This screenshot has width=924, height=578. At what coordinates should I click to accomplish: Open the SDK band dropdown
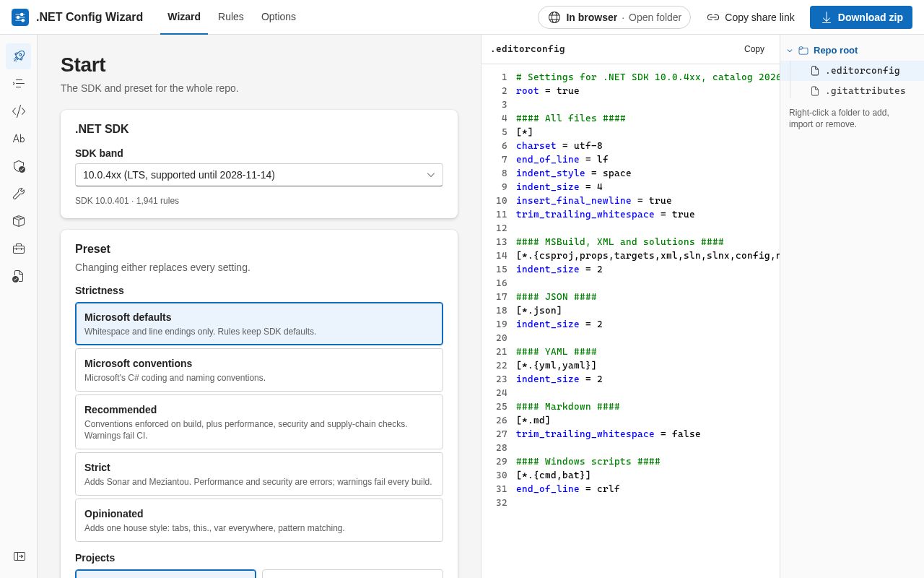(x=259, y=175)
